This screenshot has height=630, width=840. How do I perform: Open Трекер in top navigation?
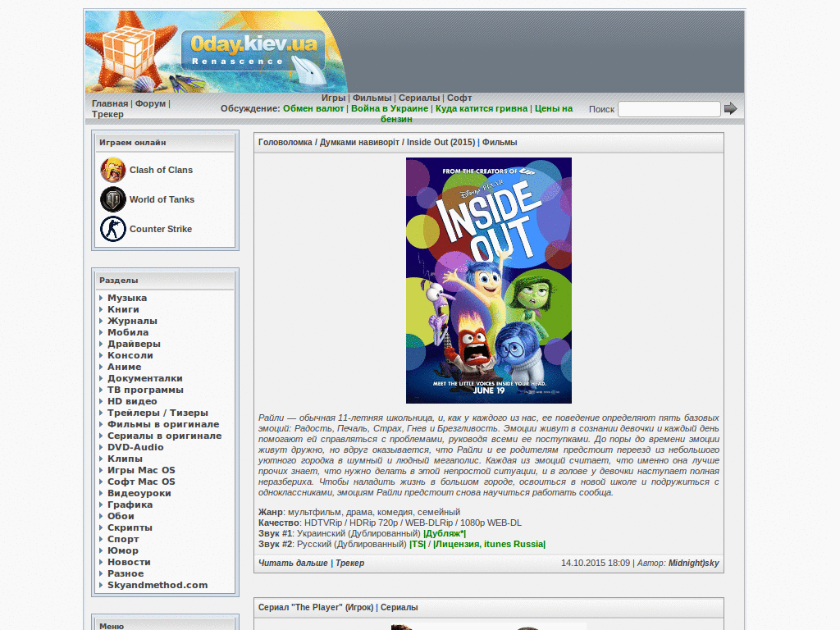107,114
